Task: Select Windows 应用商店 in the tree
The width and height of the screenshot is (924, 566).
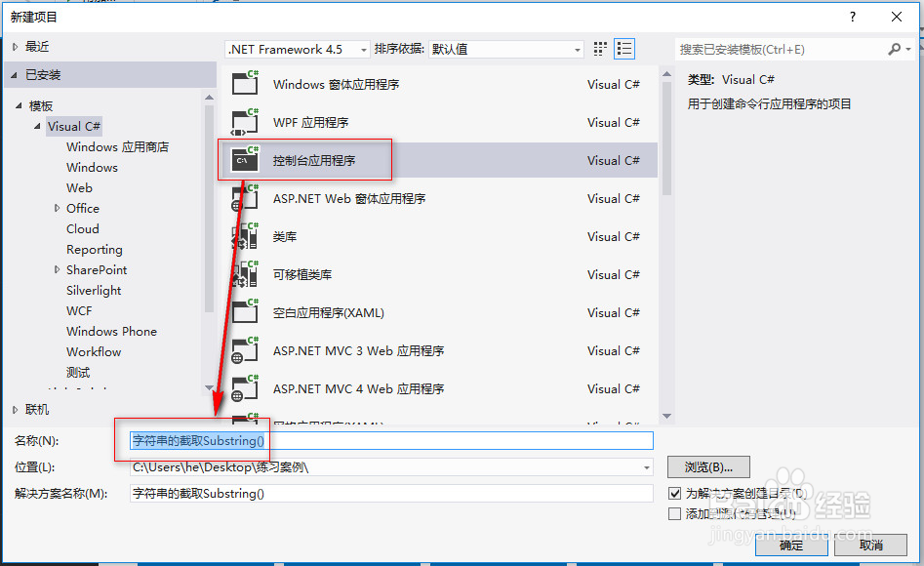Action: [117, 146]
